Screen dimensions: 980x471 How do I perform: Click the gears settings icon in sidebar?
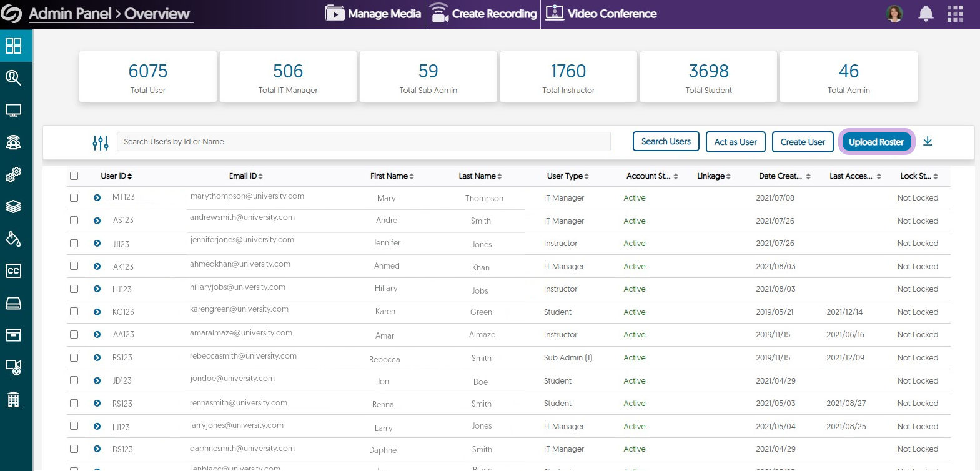click(13, 175)
